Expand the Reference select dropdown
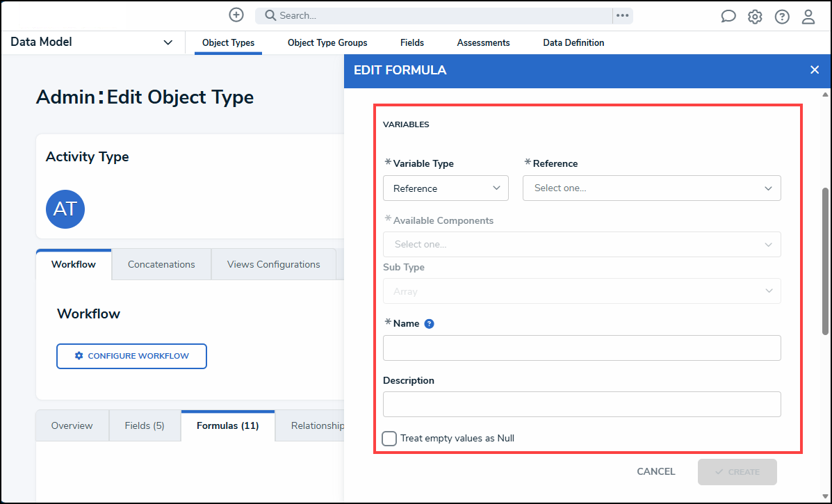The height and width of the screenshot is (504, 832). [651, 188]
